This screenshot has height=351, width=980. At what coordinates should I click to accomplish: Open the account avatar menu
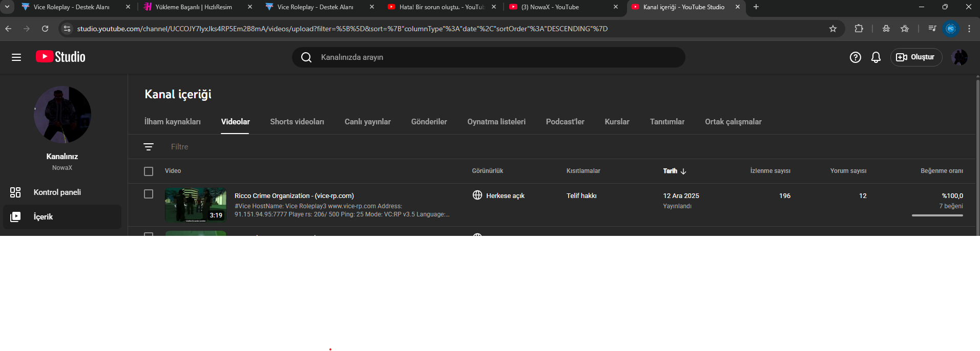[960, 57]
